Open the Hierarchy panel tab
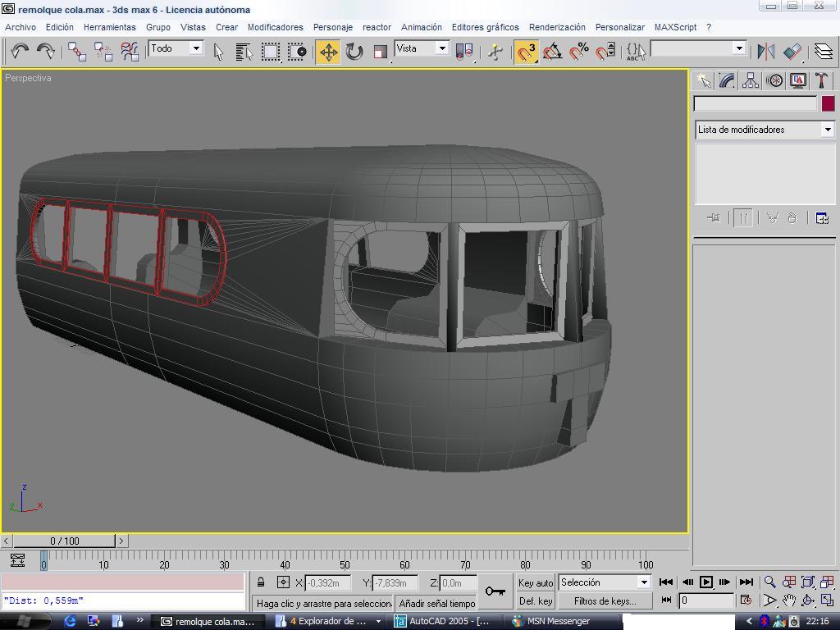 [x=751, y=80]
